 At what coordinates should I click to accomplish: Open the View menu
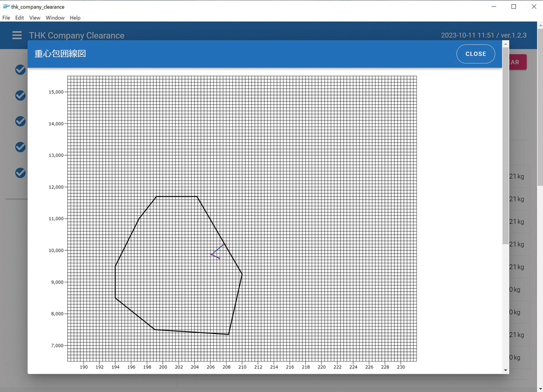click(35, 18)
